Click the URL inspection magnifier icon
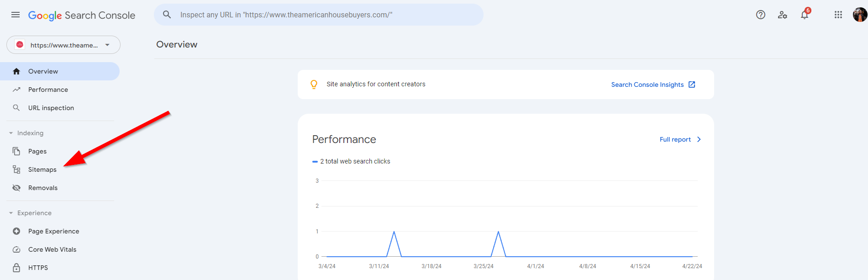This screenshot has width=868, height=280. 16,108
